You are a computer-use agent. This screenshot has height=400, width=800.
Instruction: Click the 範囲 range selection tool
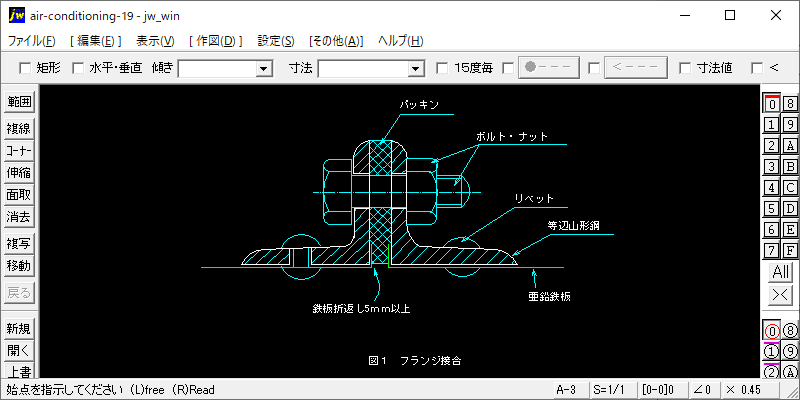point(19,102)
